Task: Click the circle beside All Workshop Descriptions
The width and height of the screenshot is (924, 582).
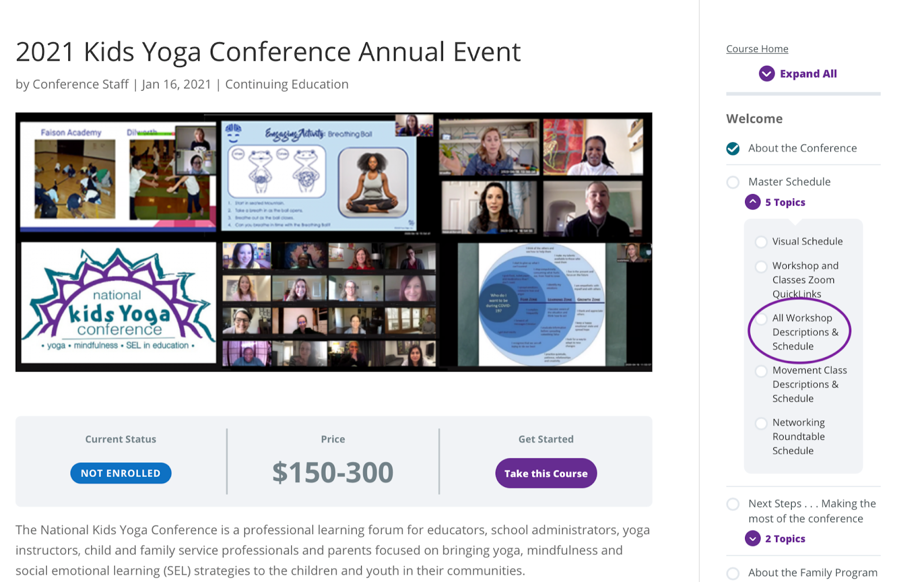Action: 761,318
